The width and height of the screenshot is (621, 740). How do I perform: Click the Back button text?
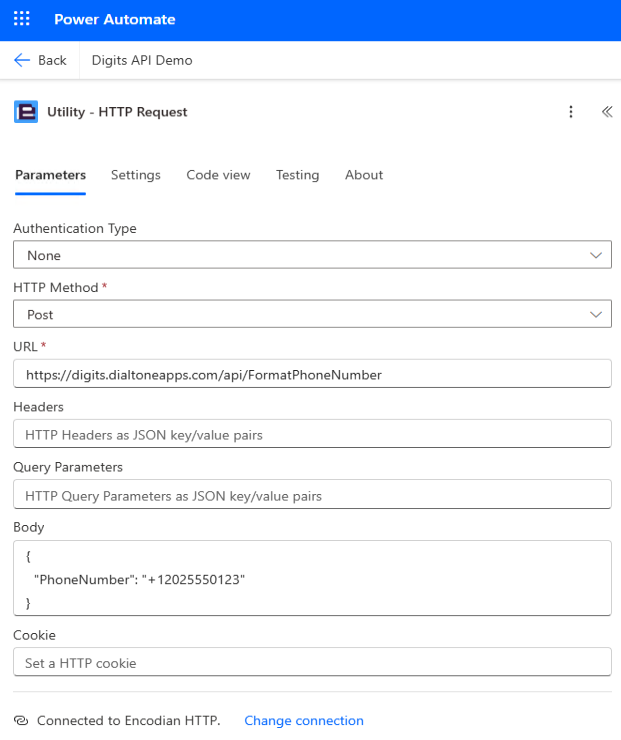coord(52,60)
